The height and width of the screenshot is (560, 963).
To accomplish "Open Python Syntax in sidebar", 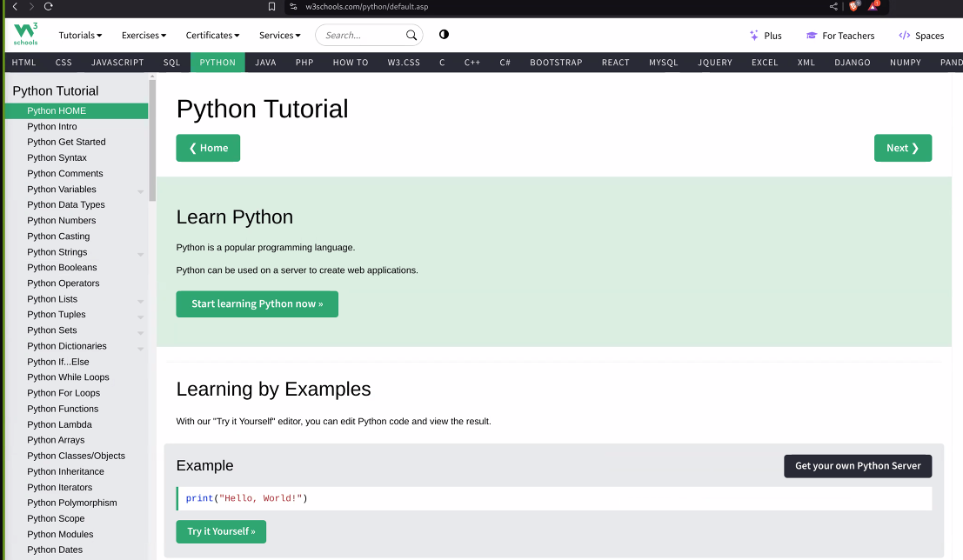I will click(x=77, y=157).
